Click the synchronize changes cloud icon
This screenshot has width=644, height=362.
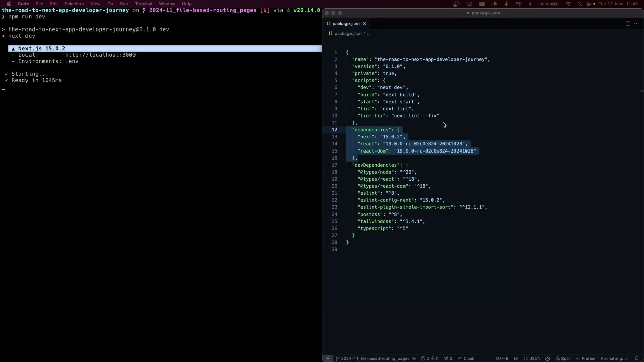(x=414, y=358)
